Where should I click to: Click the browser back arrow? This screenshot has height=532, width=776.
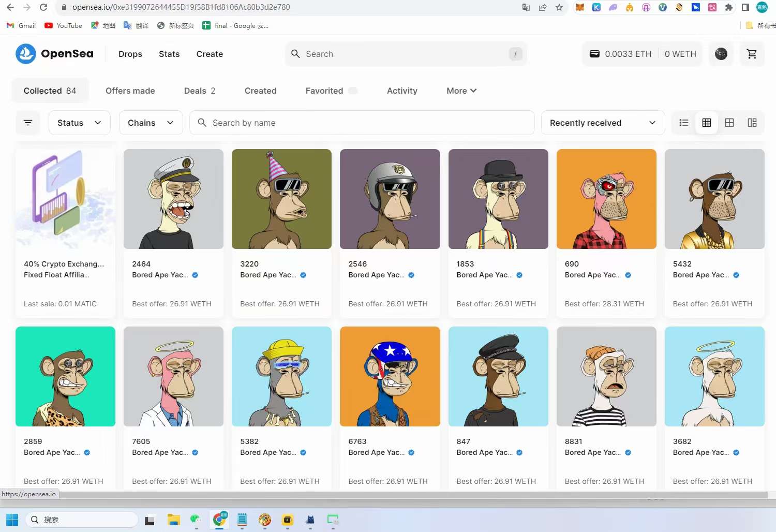pyautogui.click(x=10, y=7)
